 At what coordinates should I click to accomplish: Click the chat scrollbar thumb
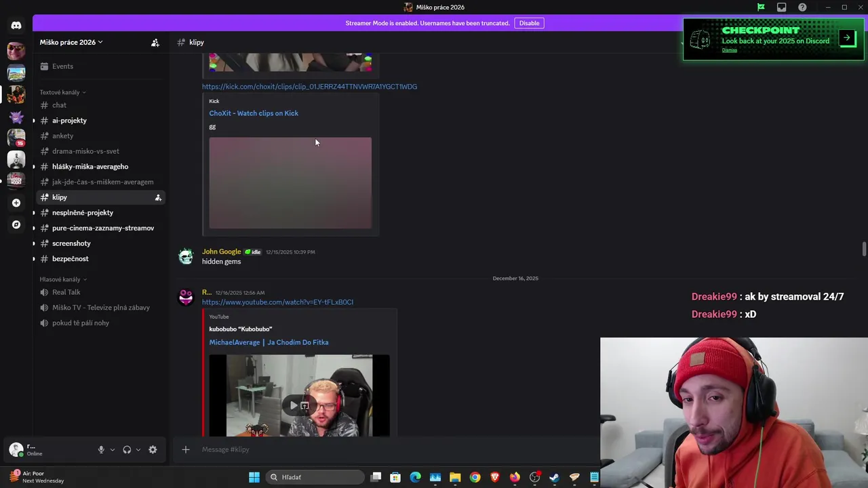tap(864, 249)
